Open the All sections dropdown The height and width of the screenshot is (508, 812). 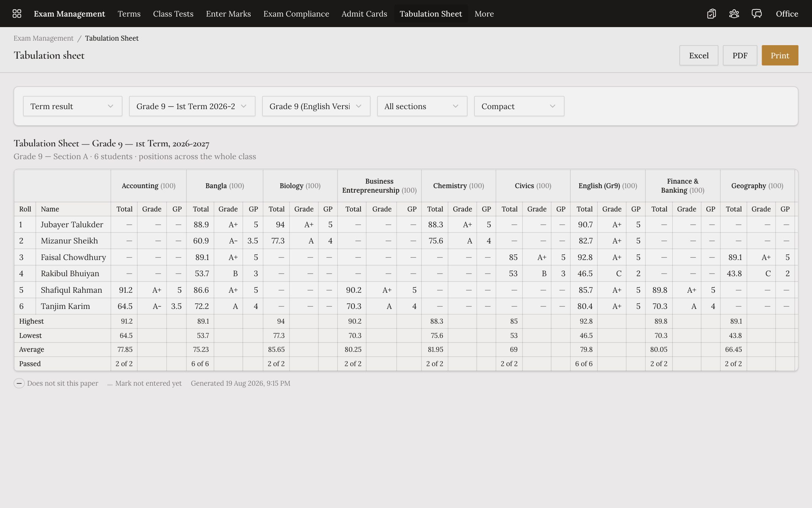[x=422, y=106]
